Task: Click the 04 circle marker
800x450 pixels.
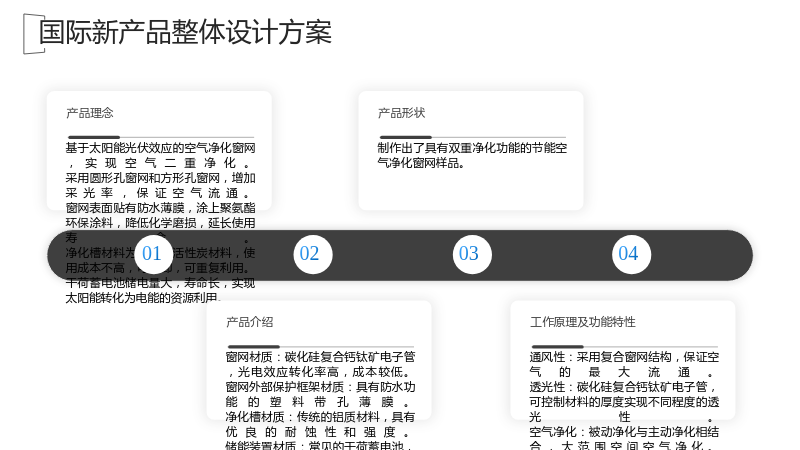Action: point(631,255)
